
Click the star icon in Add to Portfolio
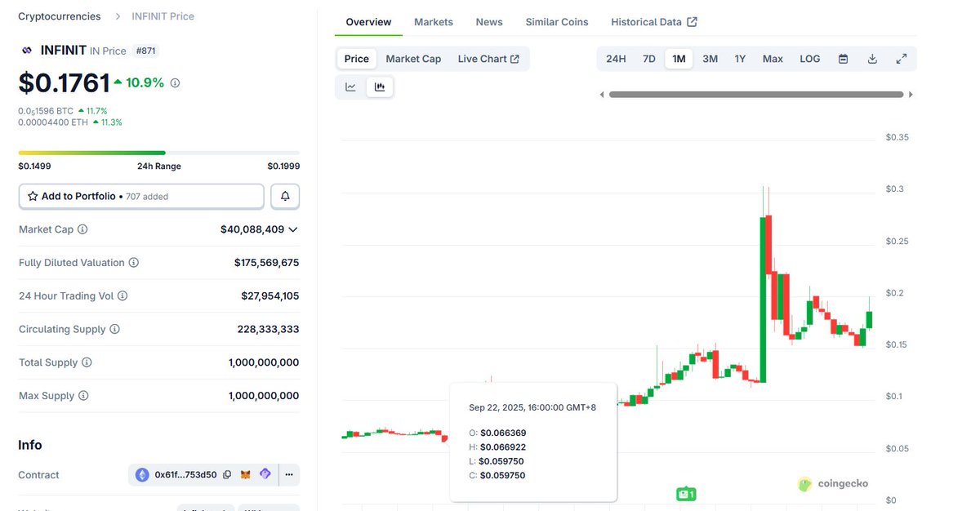click(33, 196)
